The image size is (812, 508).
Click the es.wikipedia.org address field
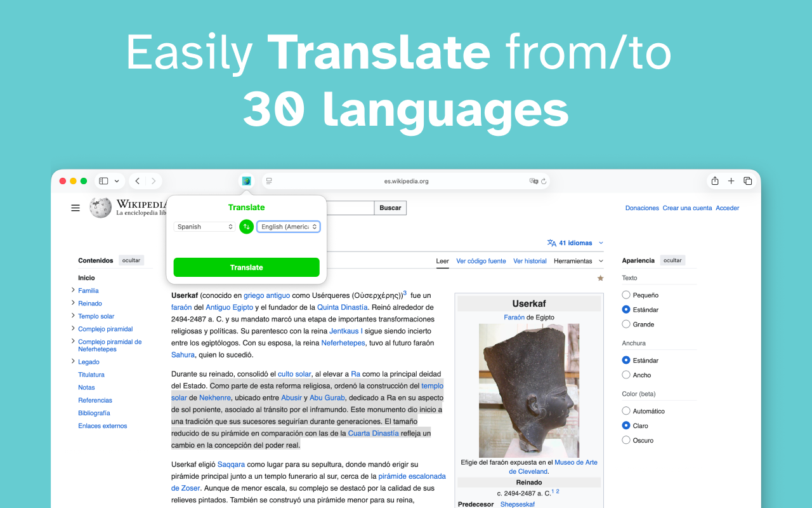tap(406, 181)
